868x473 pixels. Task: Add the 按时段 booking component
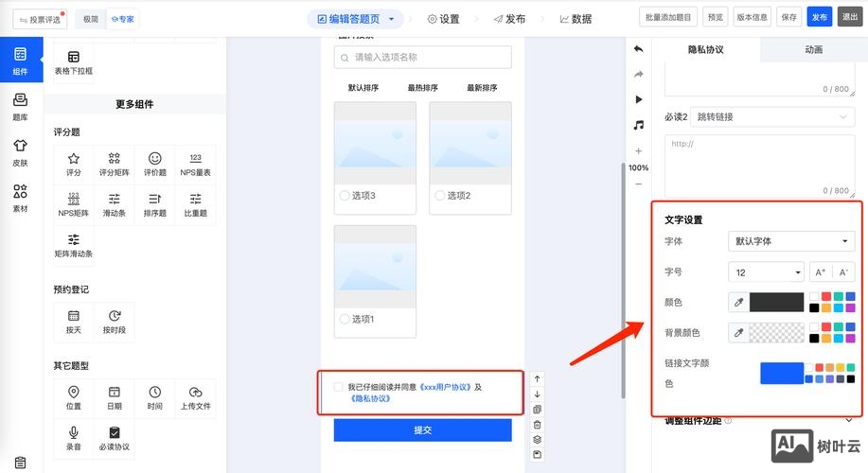pos(114,322)
